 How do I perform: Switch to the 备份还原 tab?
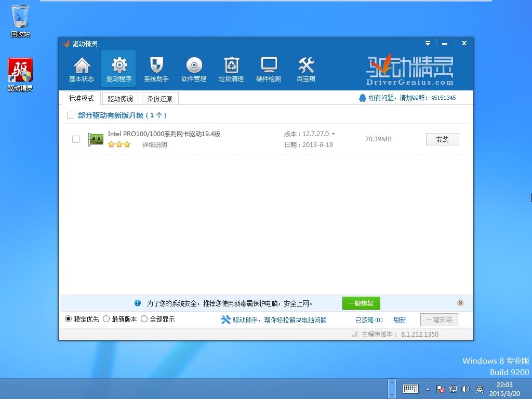(x=160, y=99)
